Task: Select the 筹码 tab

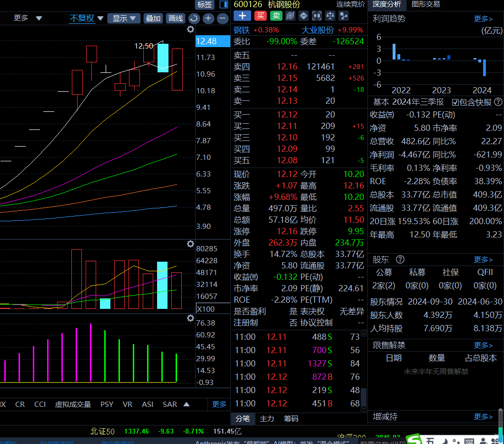Action: 291,418
